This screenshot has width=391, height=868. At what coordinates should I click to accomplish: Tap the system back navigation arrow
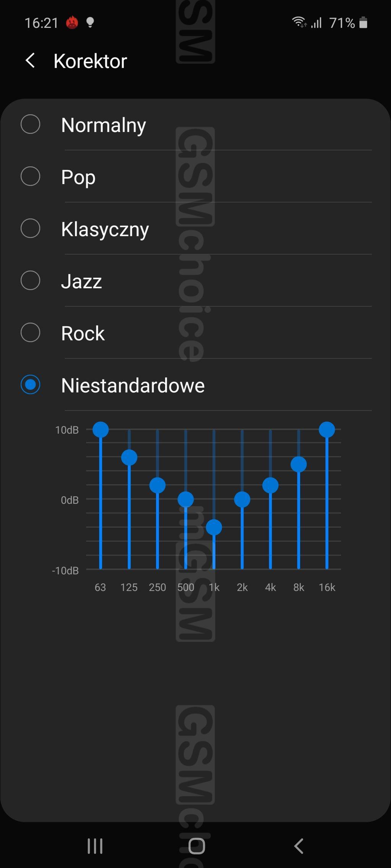[299, 846]
